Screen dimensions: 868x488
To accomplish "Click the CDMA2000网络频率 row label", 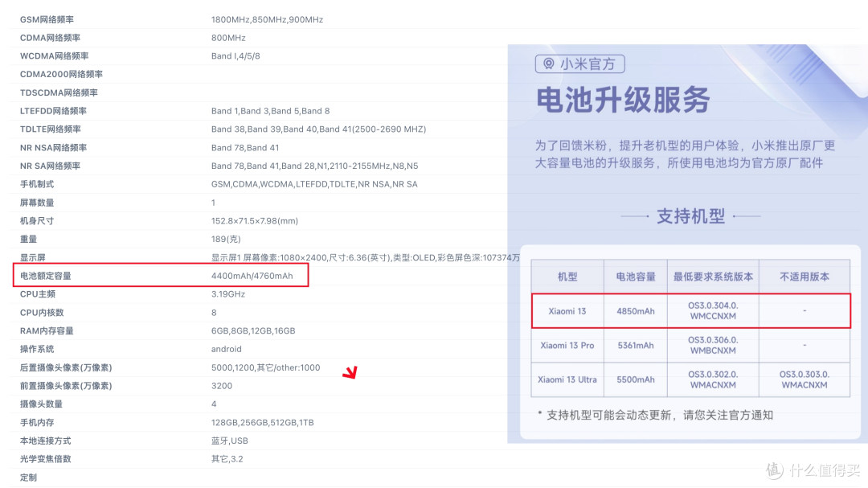I will tap(61, 74).
